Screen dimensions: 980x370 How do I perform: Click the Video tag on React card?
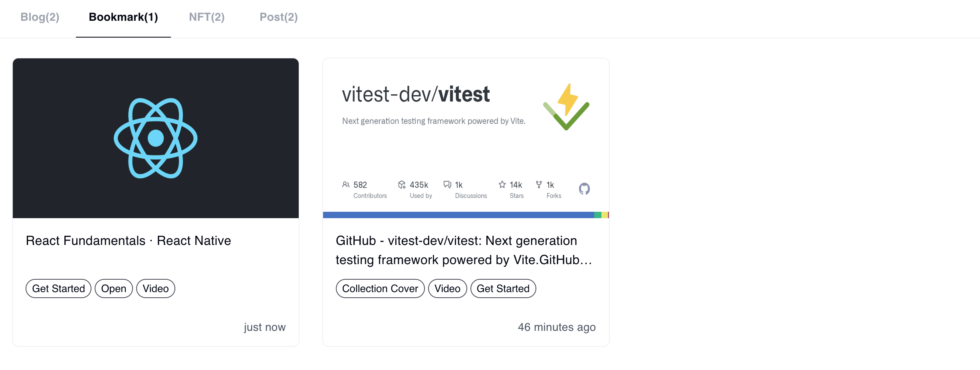click(x=155, y=288)
